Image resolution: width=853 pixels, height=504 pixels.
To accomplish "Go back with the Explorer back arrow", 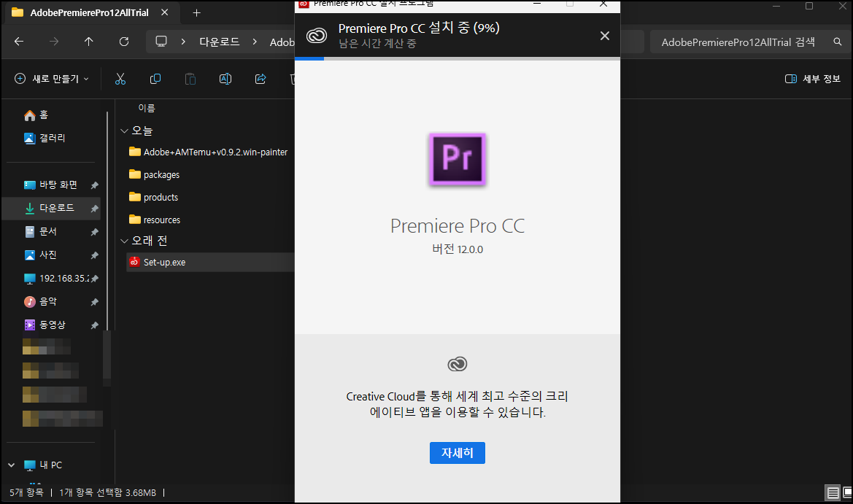I will click(19, 42).
